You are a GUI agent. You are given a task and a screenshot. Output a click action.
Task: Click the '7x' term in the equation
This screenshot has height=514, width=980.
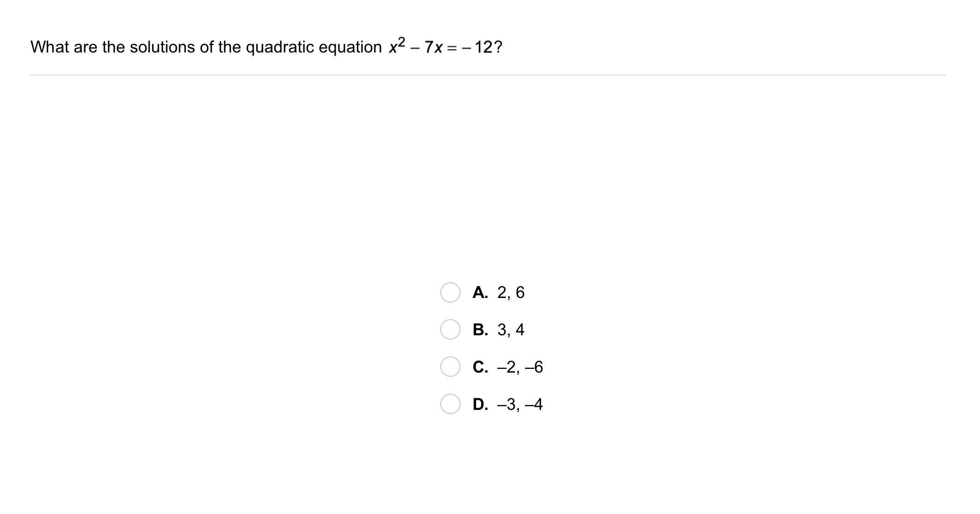pyautogui.click(x=434, y=47)
